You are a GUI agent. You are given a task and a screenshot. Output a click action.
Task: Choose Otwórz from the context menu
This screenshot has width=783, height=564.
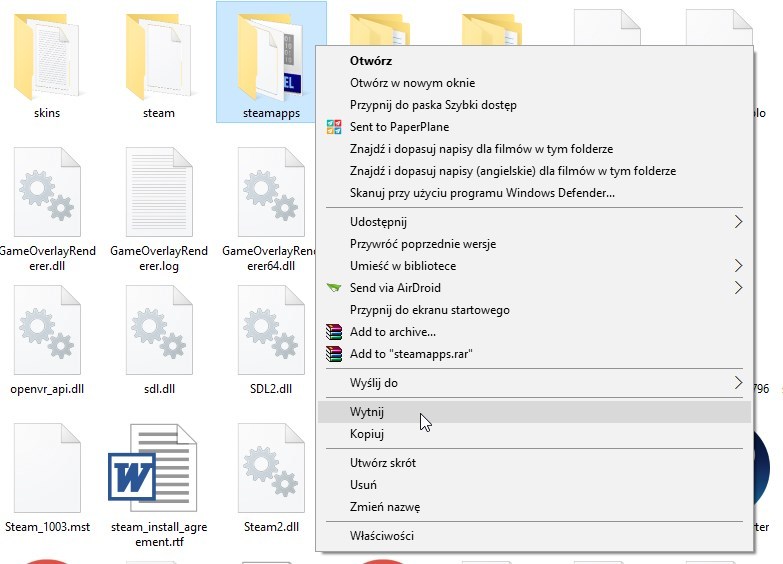tap(534, 61)
